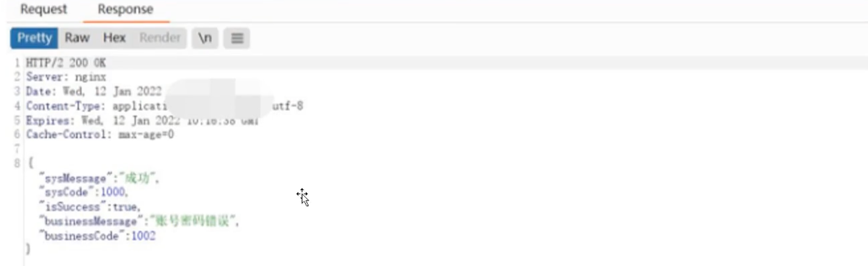Select the Response tab

(x=125, y=9)
